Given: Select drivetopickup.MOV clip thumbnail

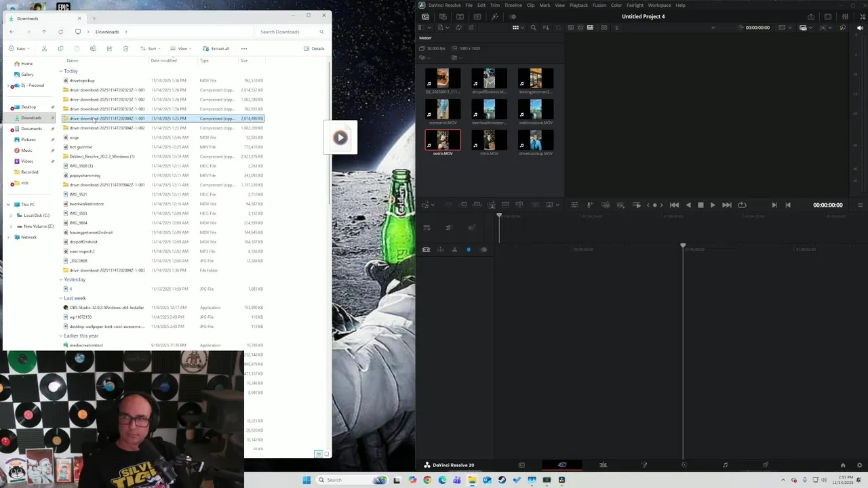Looking at the screenshot, I should (536, 140).
